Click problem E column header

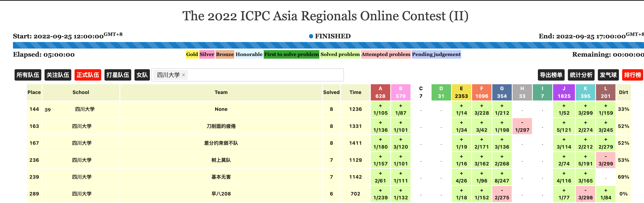click(461, 92)
